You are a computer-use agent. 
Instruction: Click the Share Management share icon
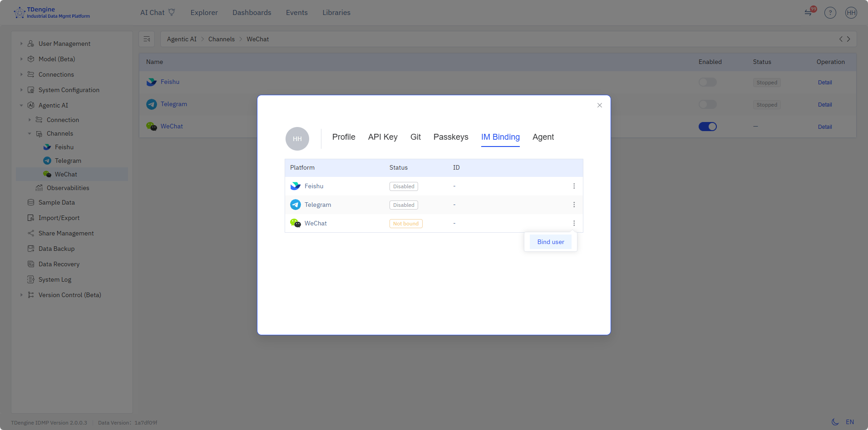point(31,233)
